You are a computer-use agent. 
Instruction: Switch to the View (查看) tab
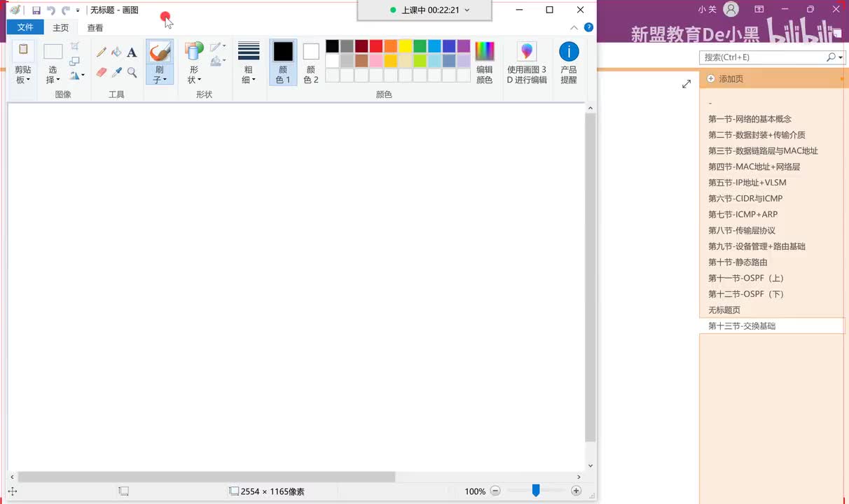tap(95, 28)
